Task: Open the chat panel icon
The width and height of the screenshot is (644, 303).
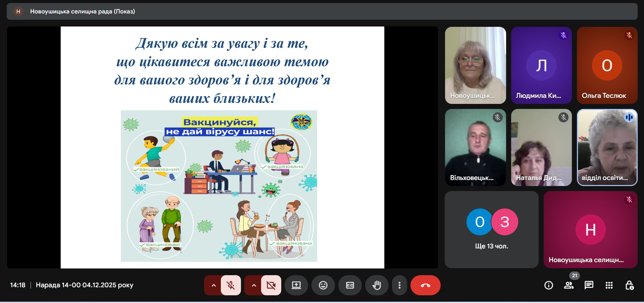Action: [589, 285]
